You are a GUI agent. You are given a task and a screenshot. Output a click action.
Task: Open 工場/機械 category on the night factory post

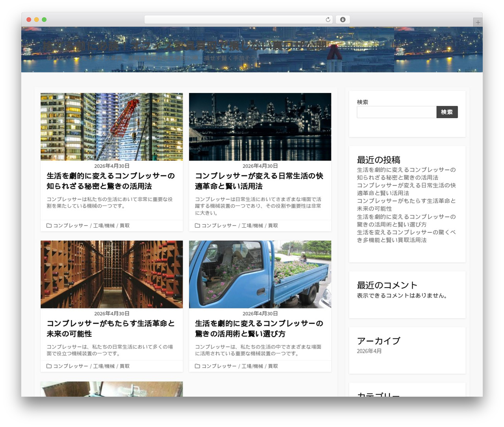(252, 226)
